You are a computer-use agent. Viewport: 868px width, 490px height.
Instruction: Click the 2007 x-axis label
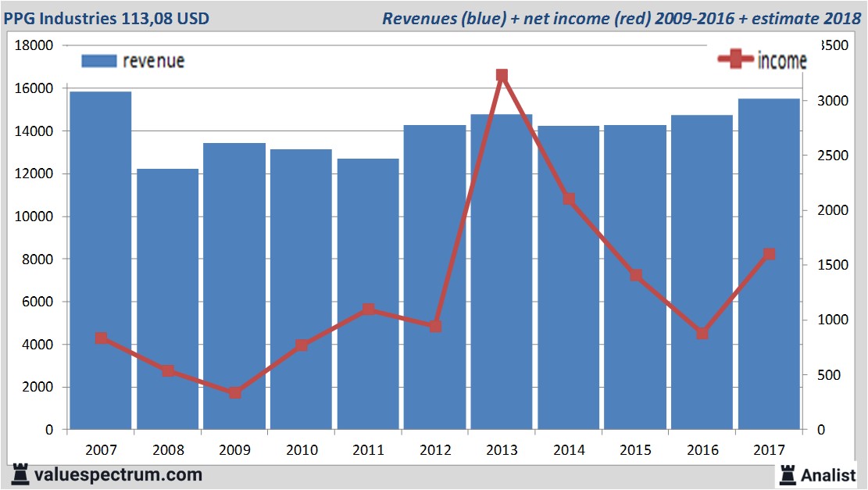[101, 449]
